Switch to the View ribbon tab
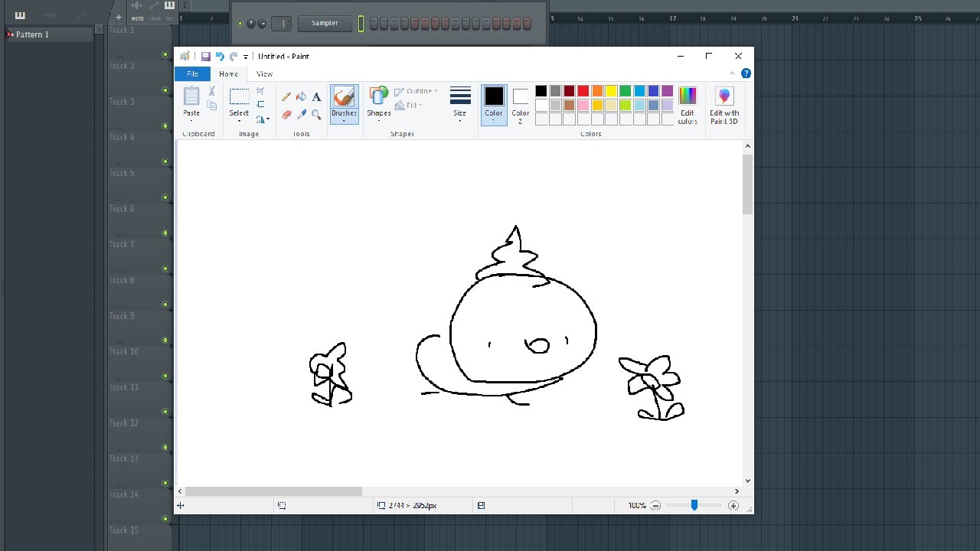980x551 pixels. pyautogui.click(x=264, y=74)
